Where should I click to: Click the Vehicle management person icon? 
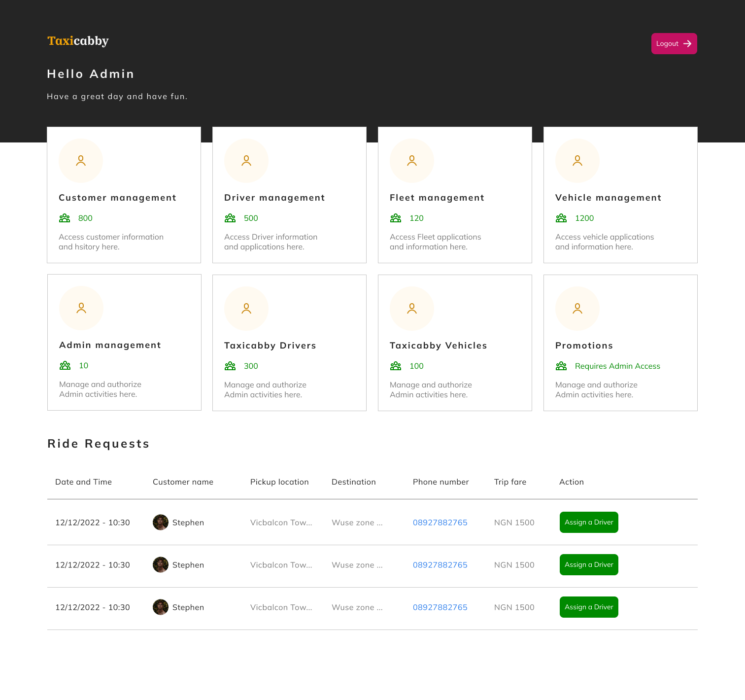(577, 160)
